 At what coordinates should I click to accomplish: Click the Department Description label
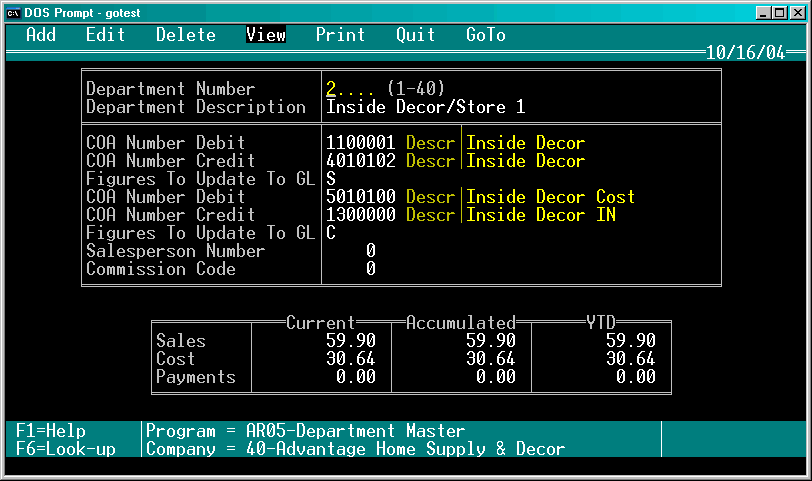196,107
